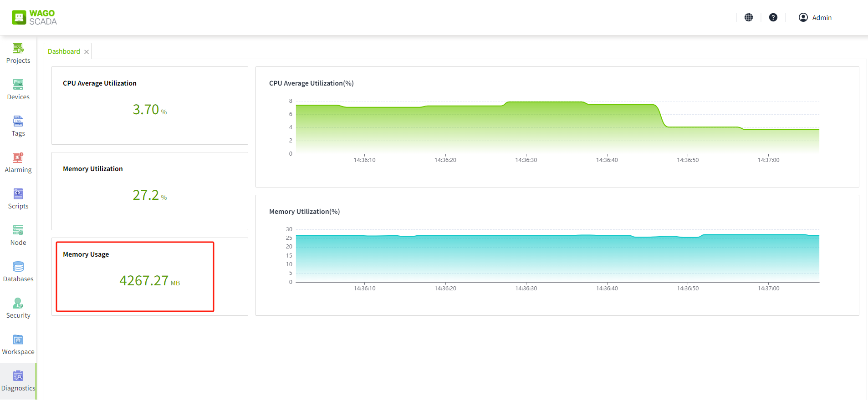This screenshot has height=400, width=868.
Task: Go to the Security section
Action: coord(18,308)
